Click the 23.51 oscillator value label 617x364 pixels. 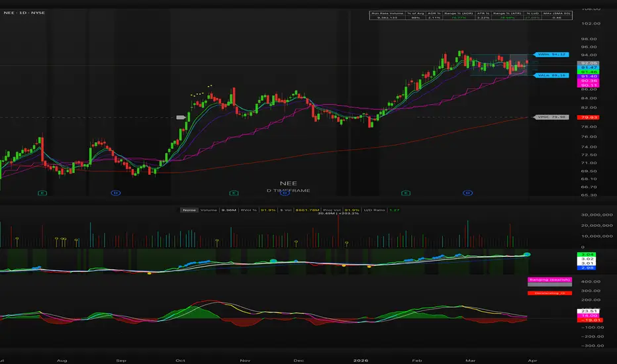(x=589, y=311)
